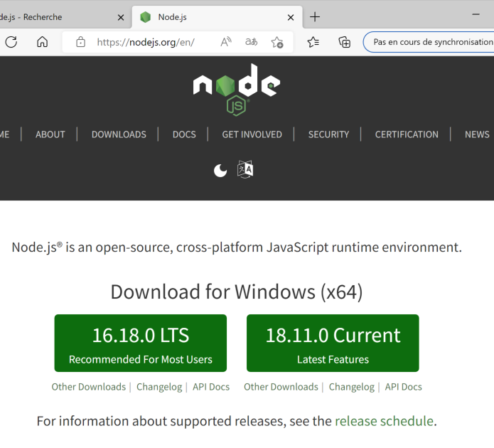Download the 18.11.0 Current version
The image size is (494, 448).
[x=333, y=343]
